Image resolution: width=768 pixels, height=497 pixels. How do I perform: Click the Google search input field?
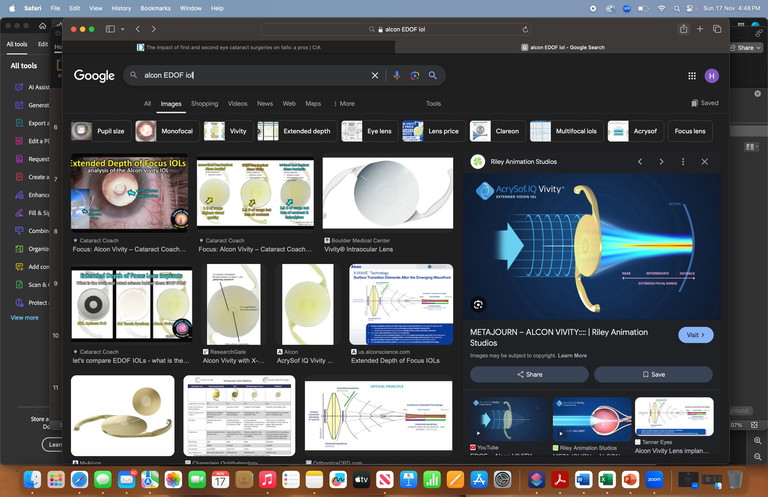click(x=255, y=75)
